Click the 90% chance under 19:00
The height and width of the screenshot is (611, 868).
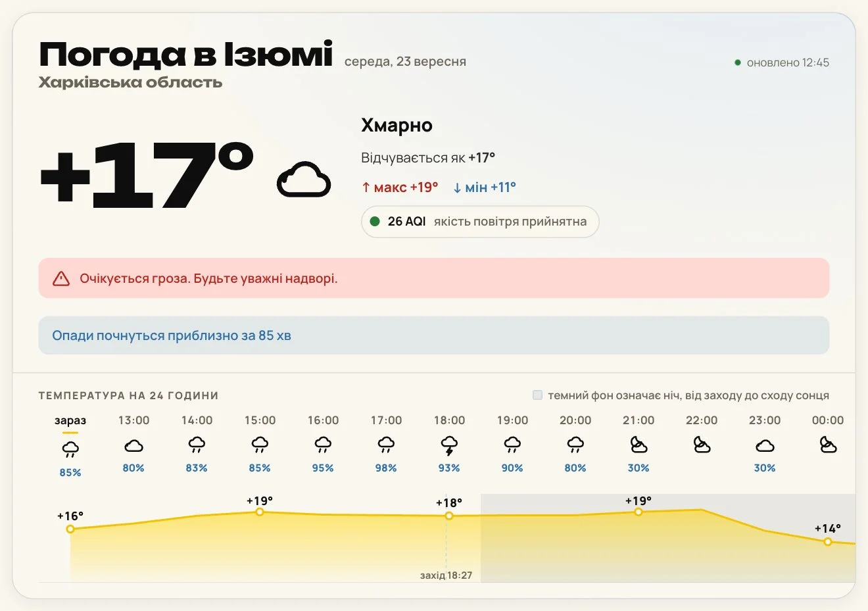pyautogui.click(x=512, y=468)
